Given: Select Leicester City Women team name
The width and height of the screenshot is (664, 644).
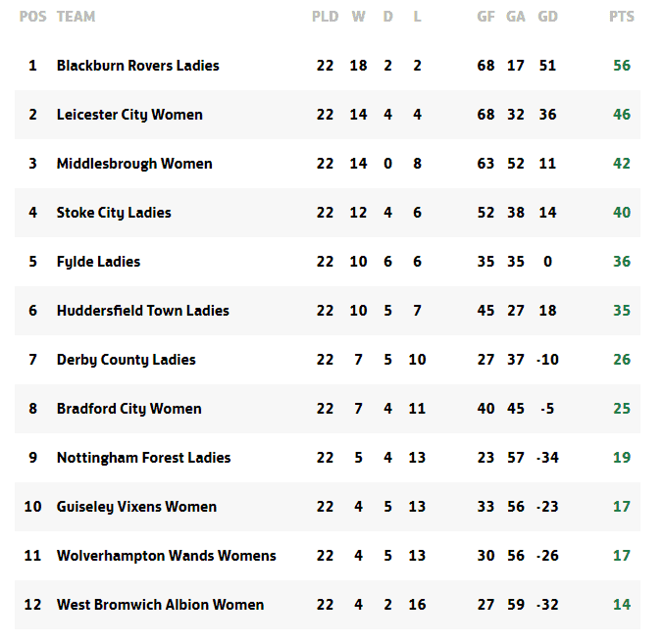Looking at the screenshot, I should [x=129, y=115].
